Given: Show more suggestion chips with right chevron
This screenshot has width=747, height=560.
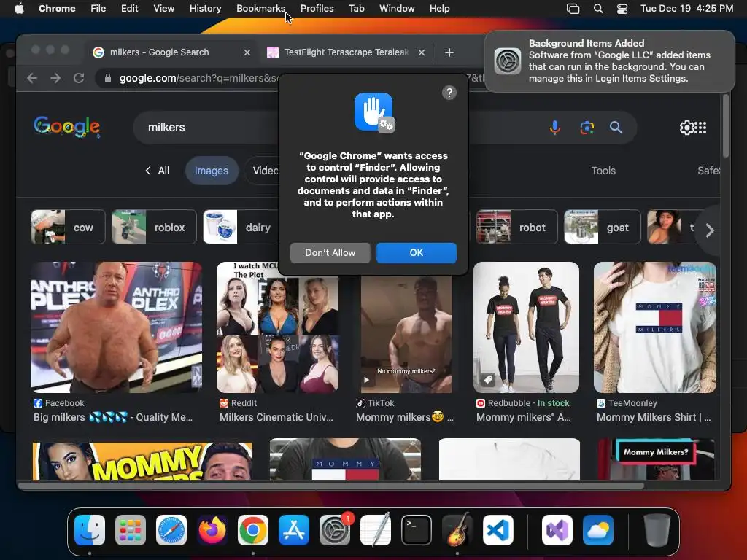Looking at the screenshot, I should 709,230.
